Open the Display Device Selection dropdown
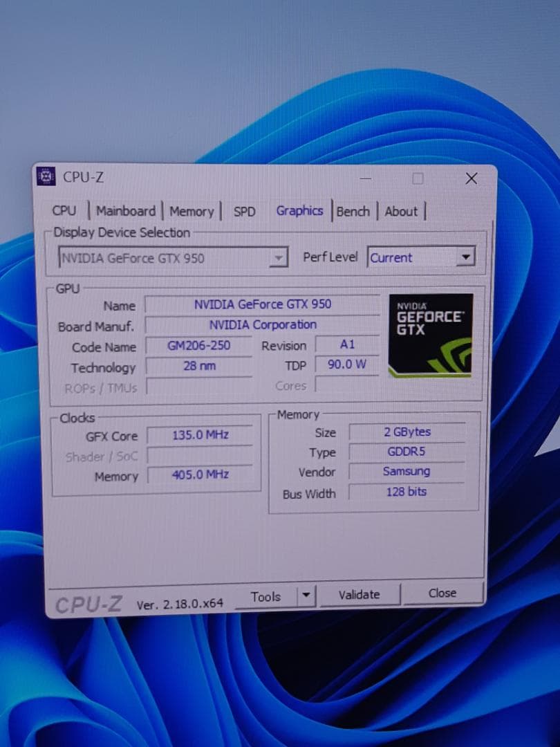Image resolution: width=560 pixels, height=747 pixels. (x=279, y=257)
